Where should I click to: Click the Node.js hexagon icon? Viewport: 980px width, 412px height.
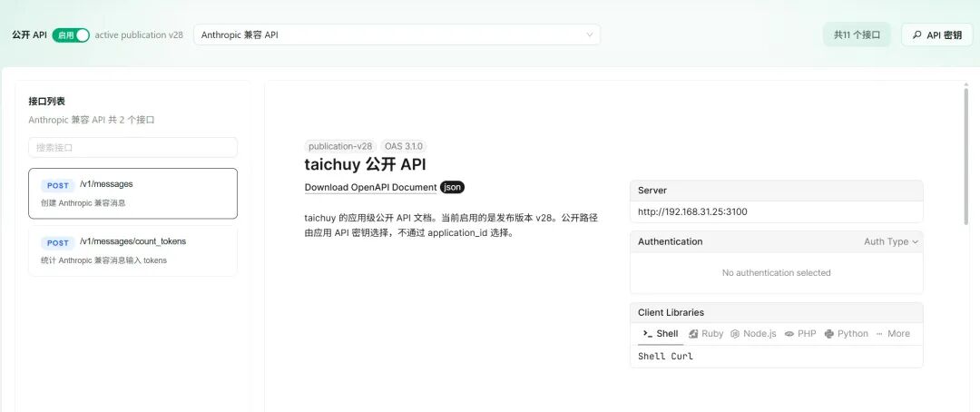click(x=736, y=334)
